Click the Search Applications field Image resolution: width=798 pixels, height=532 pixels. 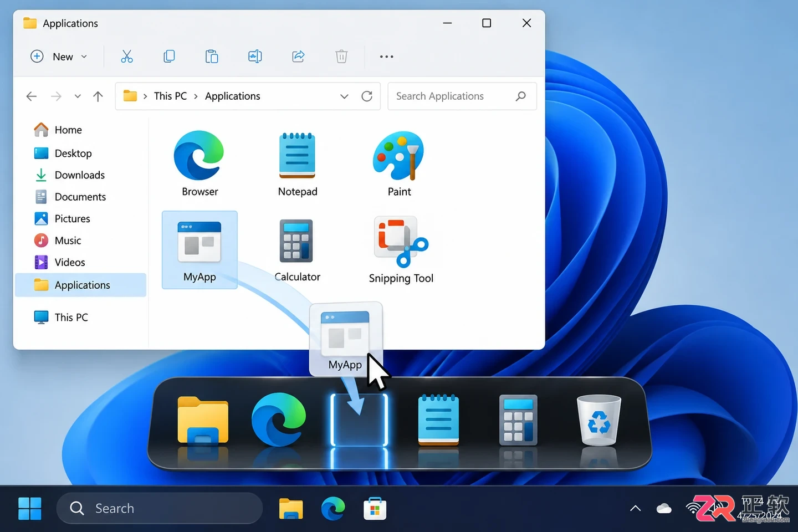click(x=462, y=96)
